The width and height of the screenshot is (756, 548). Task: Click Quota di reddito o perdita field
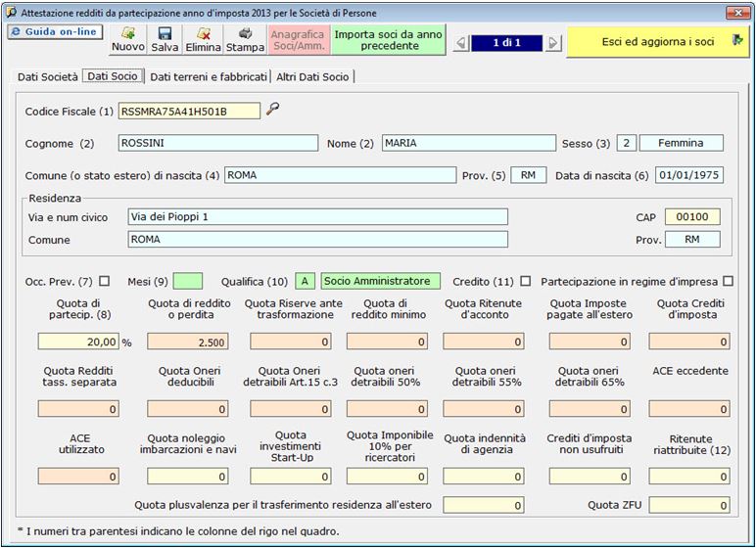[x=188, y=342]
